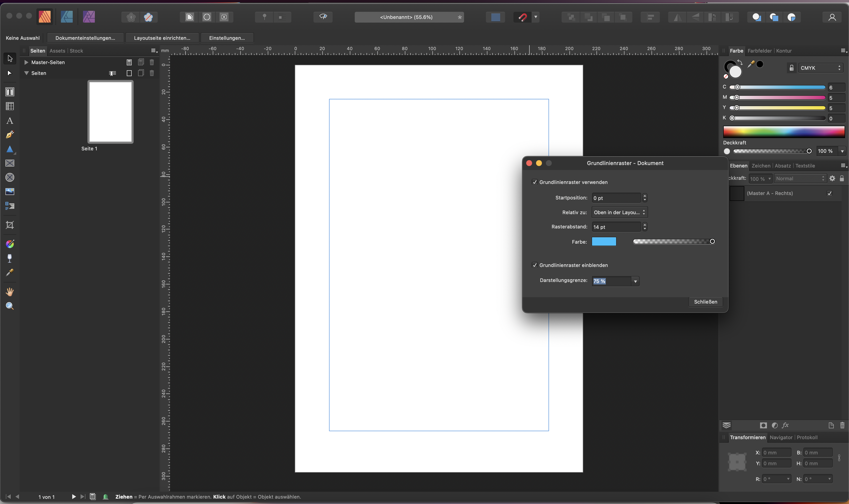Select the Picture Frame Rectangle tool
Viewport: 849px width, 504px height.
pyautogui.click(x=10, y=163)
